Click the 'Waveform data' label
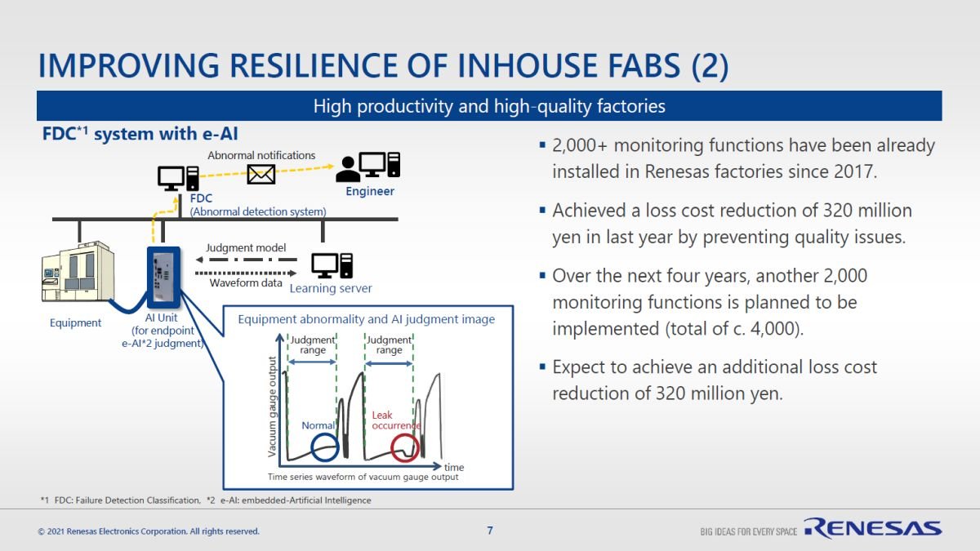Viewport: 980px width, 551px height. coord(246,282)
